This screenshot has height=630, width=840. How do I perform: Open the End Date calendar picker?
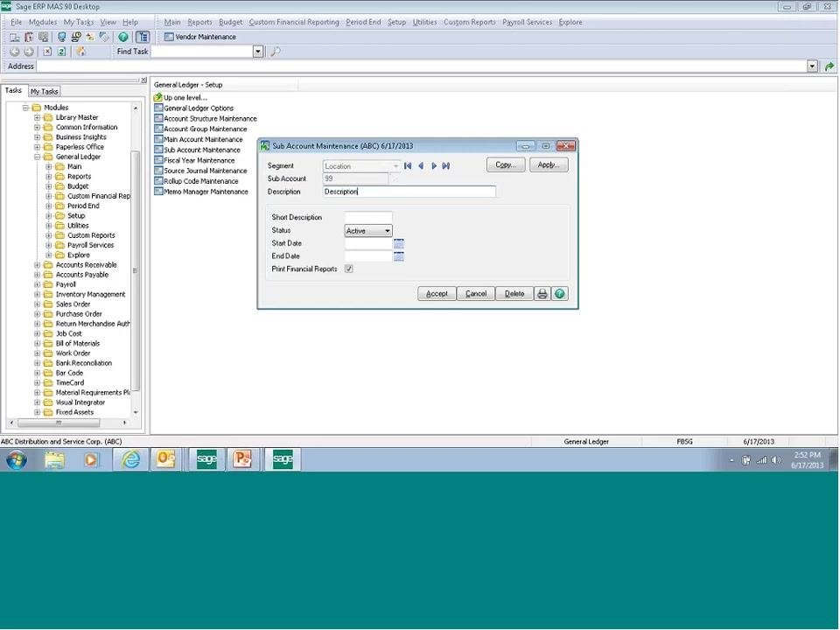tap(399, 256)
